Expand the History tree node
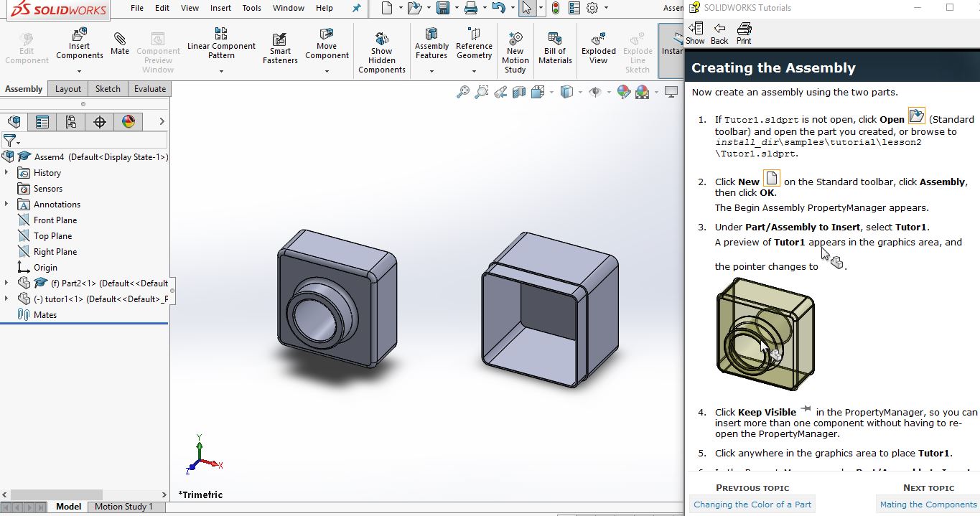The image size is (980, 516). 6,173
